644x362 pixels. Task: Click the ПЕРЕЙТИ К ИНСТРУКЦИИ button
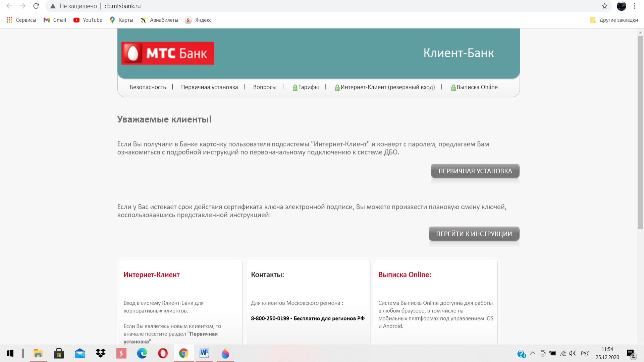[x=474, y=234]
